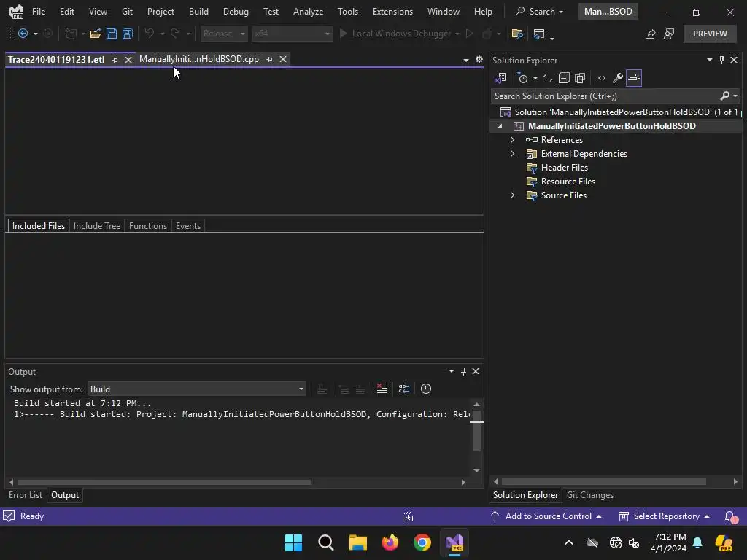Open the active documents list dropdown arrow
Image resolution: width=747 pixels, height=560 pixels.
pos(466,60)
